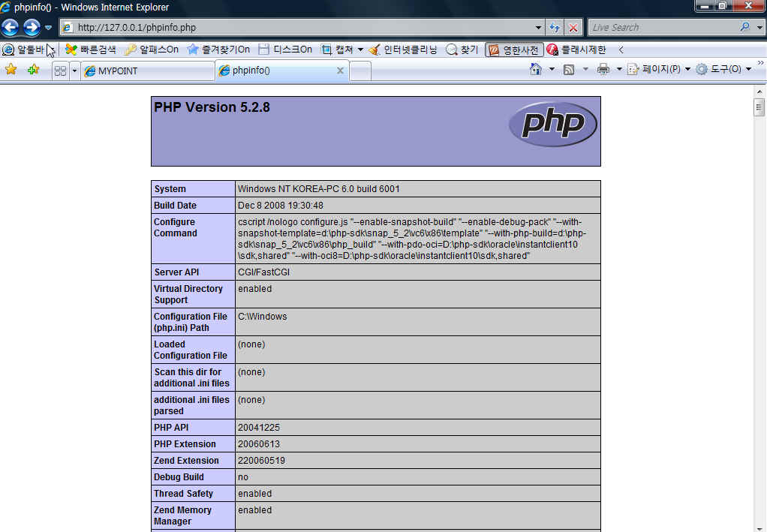Collapse toolbar using the chevron arrow
Screen dimensions: 767x532
coord(621,50)
